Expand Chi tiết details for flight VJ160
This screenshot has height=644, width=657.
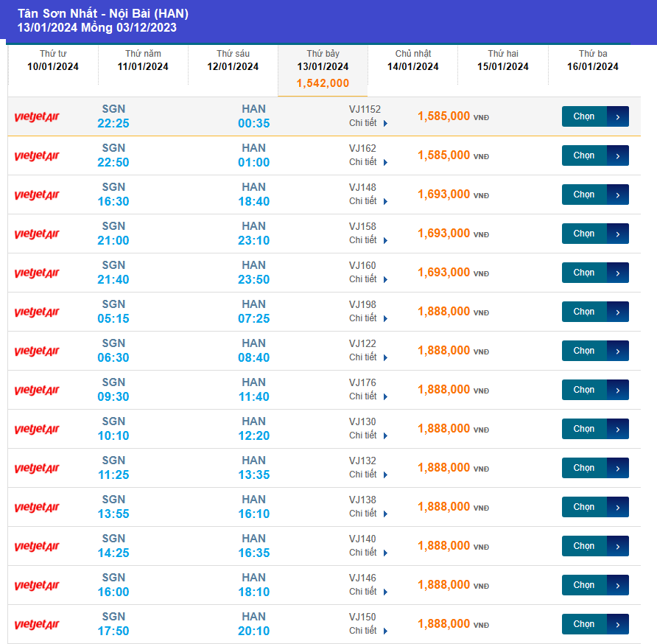pyautogui.click(x=368, y=279)
